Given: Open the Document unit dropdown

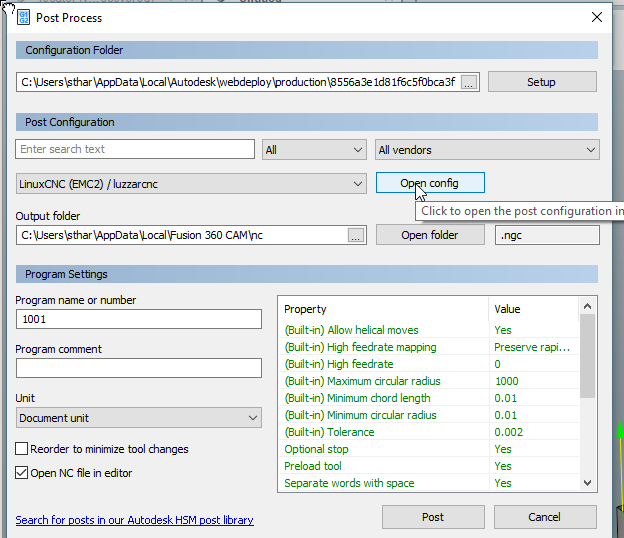Looking at the screenshot, I should tap(138, 418).
